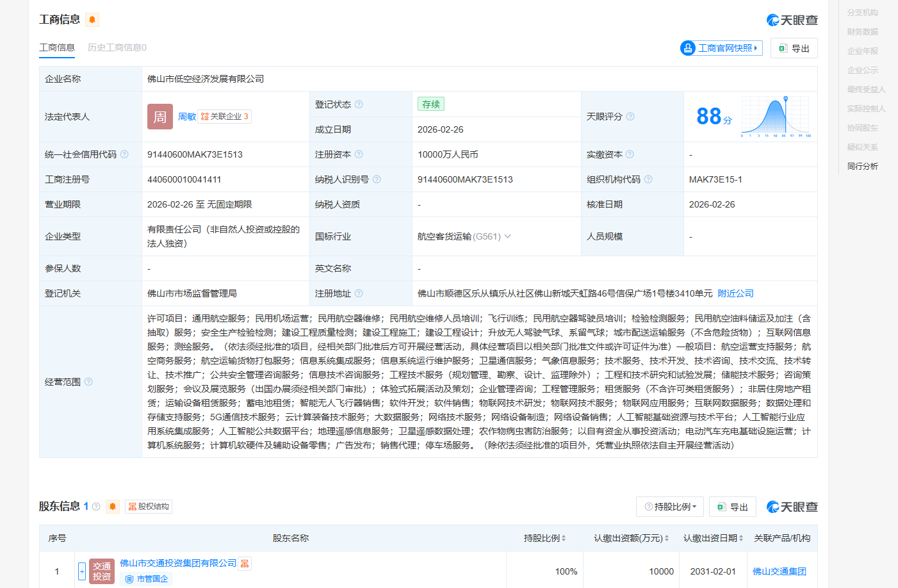Click the help icon beside 注册资本
This screenshot has height=588, width=898.
(359, 154)
